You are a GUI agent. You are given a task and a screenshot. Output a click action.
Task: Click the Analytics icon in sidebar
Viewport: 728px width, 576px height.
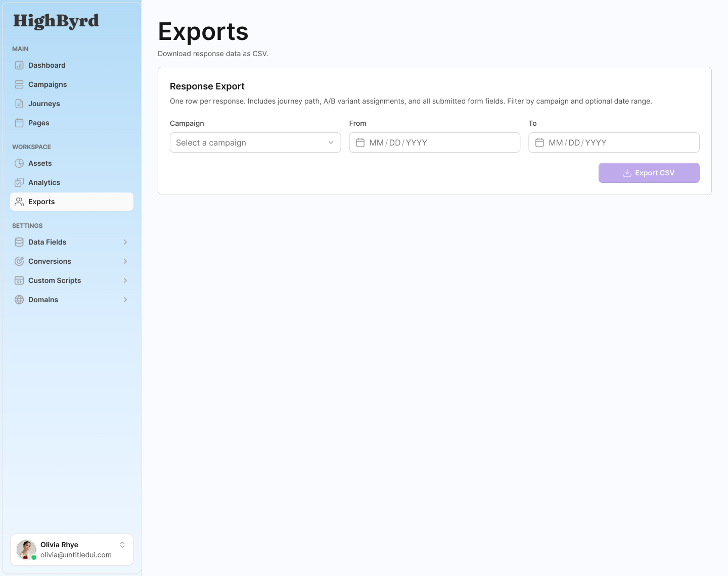click(x=19, y=182)
